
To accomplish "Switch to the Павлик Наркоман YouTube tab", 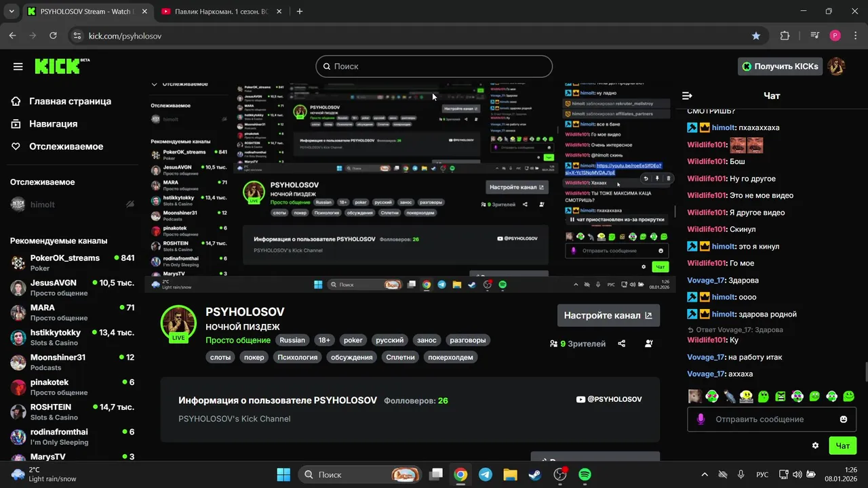I will pyautogui.click(x=221, y=12).
